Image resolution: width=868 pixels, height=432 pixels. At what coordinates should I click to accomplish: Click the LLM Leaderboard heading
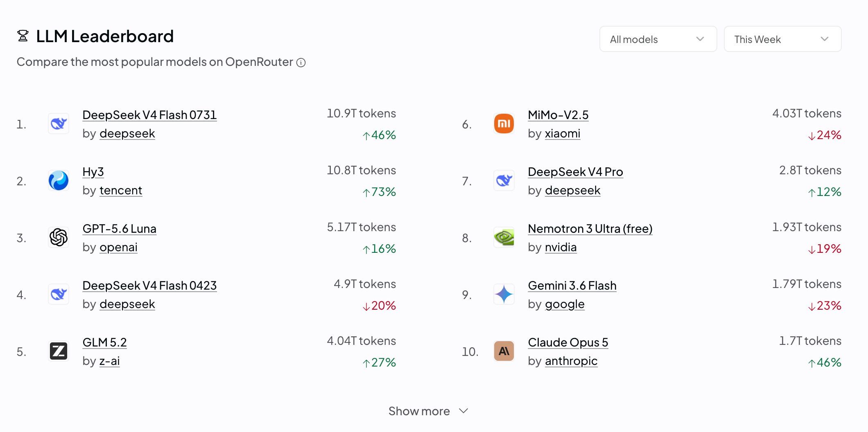105,36
